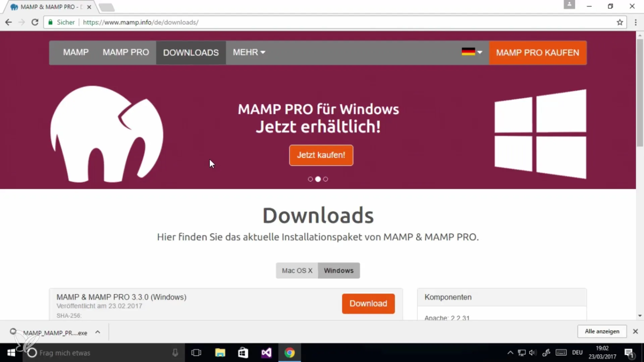
Task: Close the MAMP & MAMP PRO tab
Action: pyautogui.click(x=89, y=7)
